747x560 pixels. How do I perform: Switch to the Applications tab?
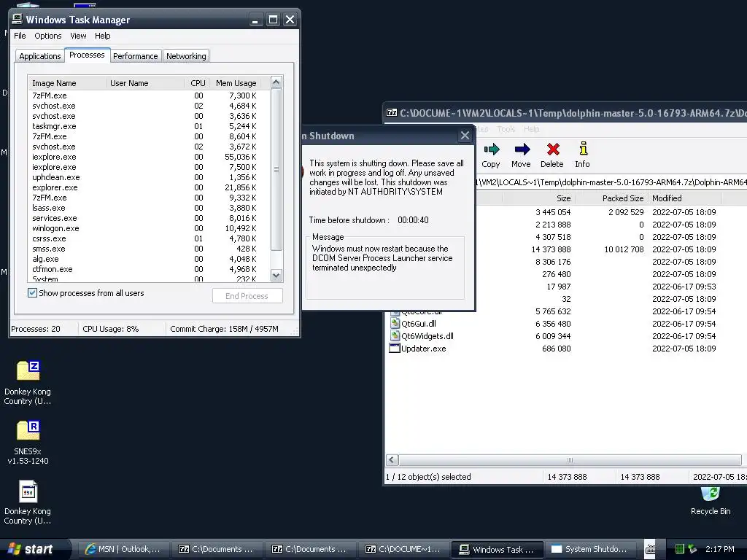click(40, 56)
